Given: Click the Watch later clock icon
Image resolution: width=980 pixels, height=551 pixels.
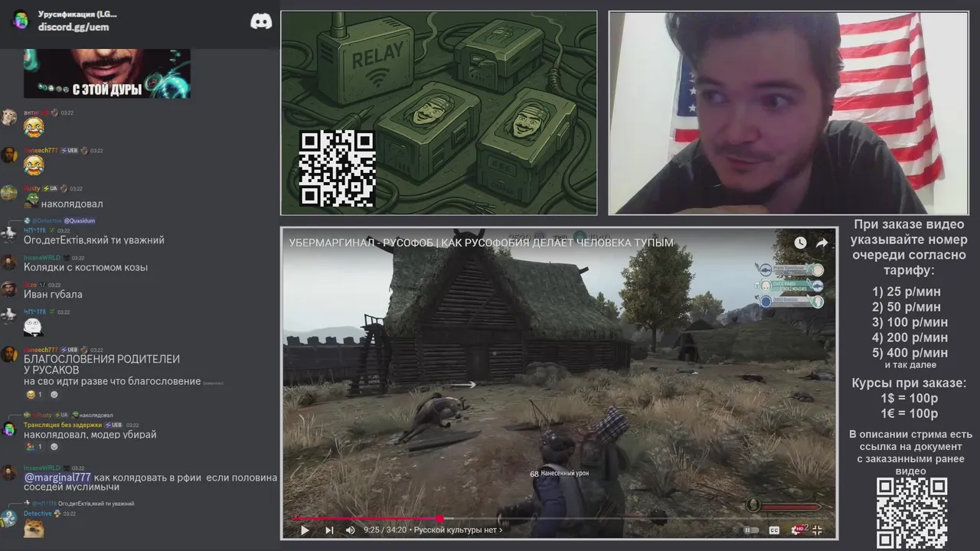Looking at the screenshot, I should click(x=800, y=243).
